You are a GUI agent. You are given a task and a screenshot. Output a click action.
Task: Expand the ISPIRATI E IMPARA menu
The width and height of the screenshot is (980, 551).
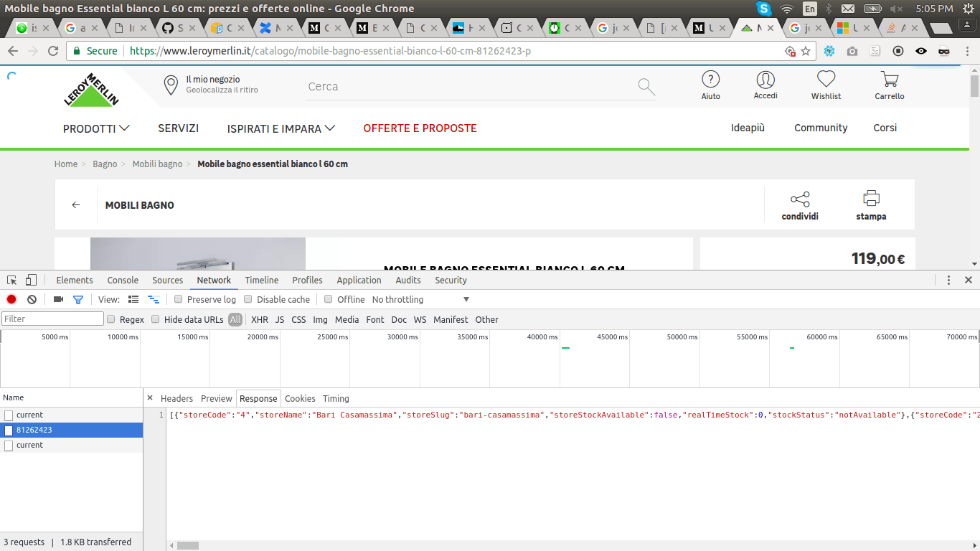(x=281, y=128)
